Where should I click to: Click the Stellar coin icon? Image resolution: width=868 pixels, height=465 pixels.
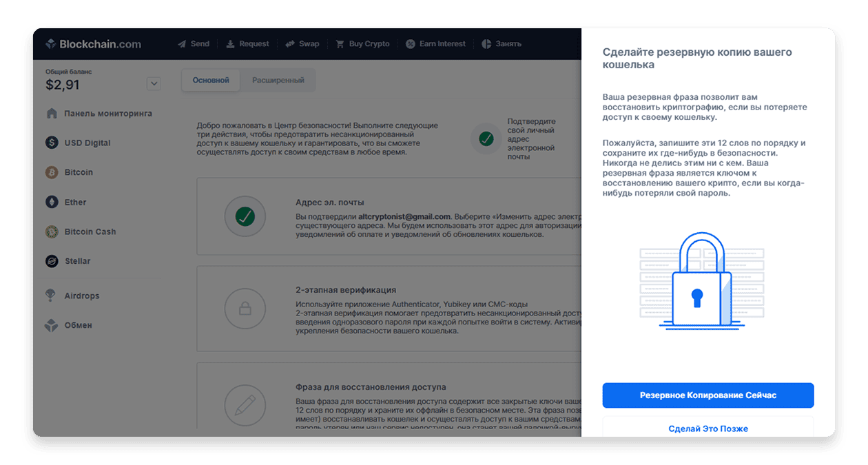click(52, 261)
